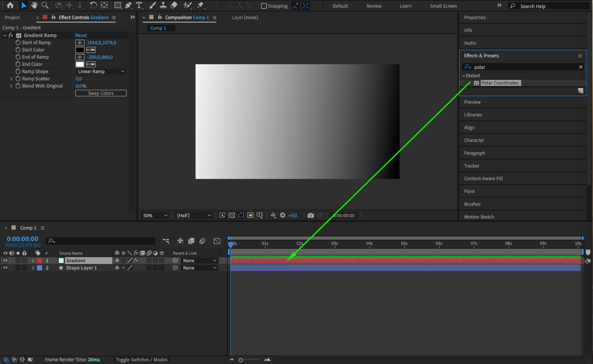This screenshot has width=593, height=364.
Task: Open the Ramp Shape dropdown
Action: click(x=101, y=71)
